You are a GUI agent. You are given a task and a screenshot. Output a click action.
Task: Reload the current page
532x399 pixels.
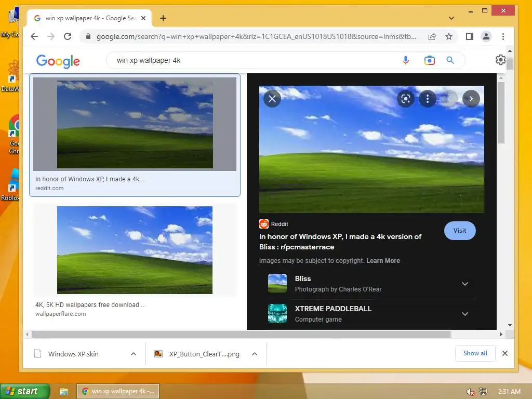pyautogui.click(x=68, y=36)
